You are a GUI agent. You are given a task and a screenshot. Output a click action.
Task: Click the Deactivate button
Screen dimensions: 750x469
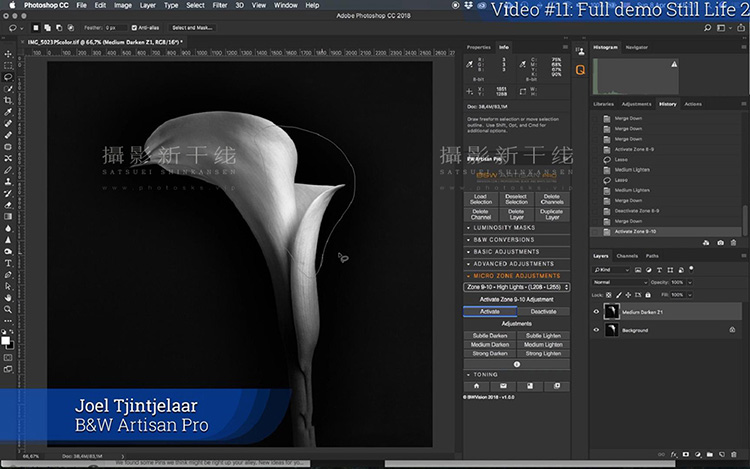543,312
